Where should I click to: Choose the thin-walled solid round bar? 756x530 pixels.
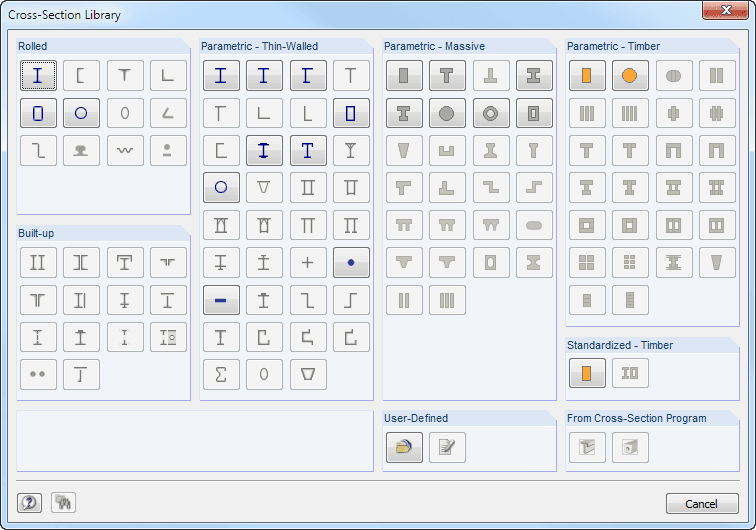pyautogui.click(x=351, y=262)
